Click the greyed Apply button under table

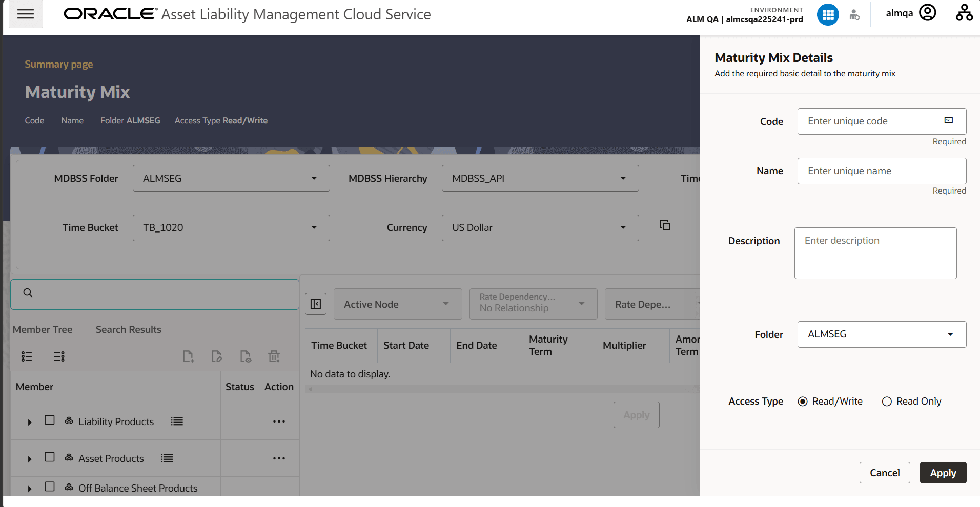pyautogui.click(x=637, y=415)
